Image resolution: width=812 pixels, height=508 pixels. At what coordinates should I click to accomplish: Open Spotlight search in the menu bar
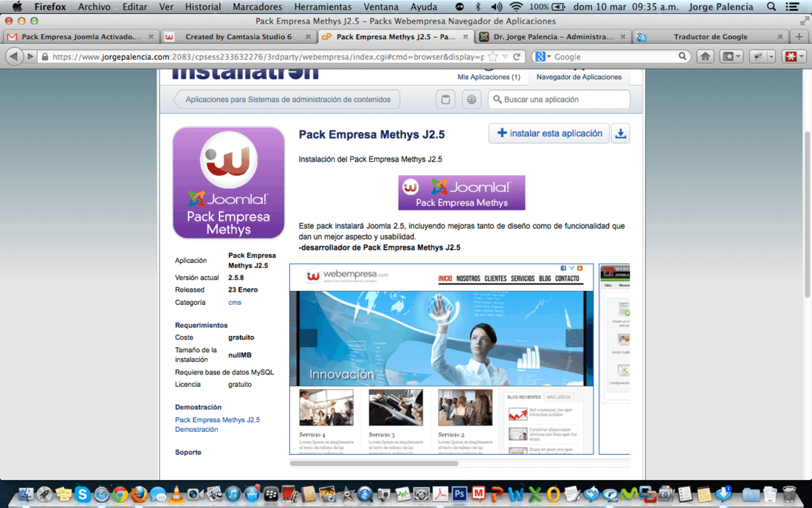pos(771,7)
